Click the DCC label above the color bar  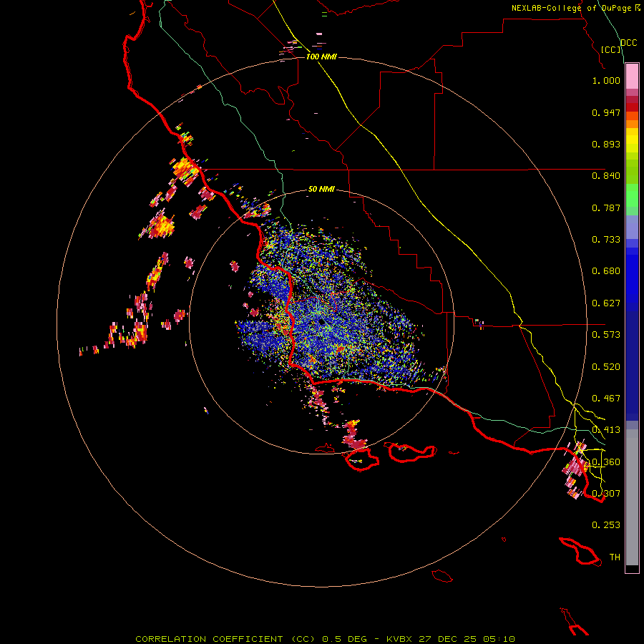click(629, 43)
